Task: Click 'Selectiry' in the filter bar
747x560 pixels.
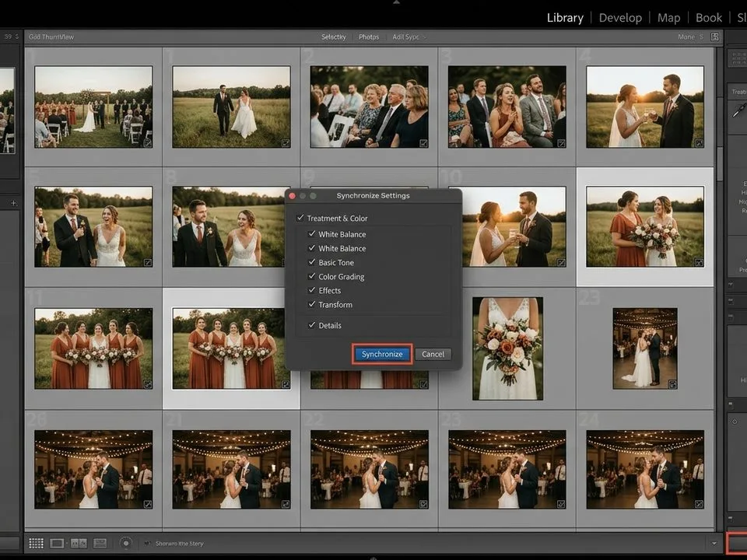Action: [x=334, y=37]
